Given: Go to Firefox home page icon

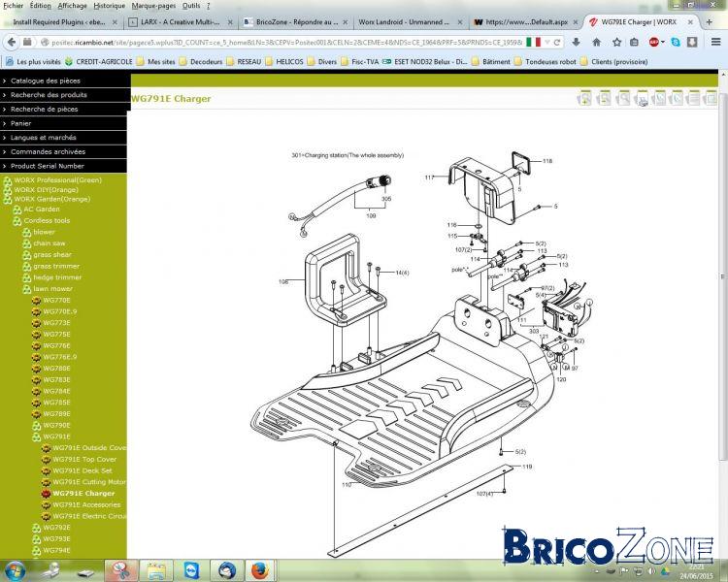Looking at the screenshot, I should click(x=597, y=43).
